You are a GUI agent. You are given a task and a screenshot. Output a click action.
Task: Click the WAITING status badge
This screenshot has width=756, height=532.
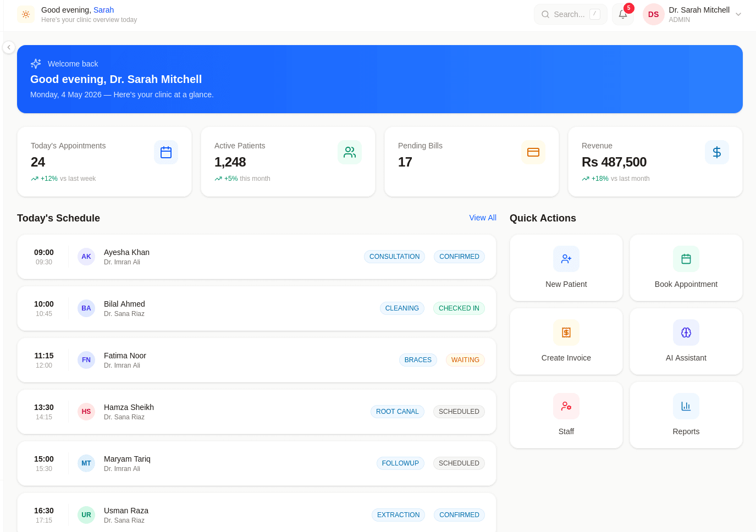465,360
